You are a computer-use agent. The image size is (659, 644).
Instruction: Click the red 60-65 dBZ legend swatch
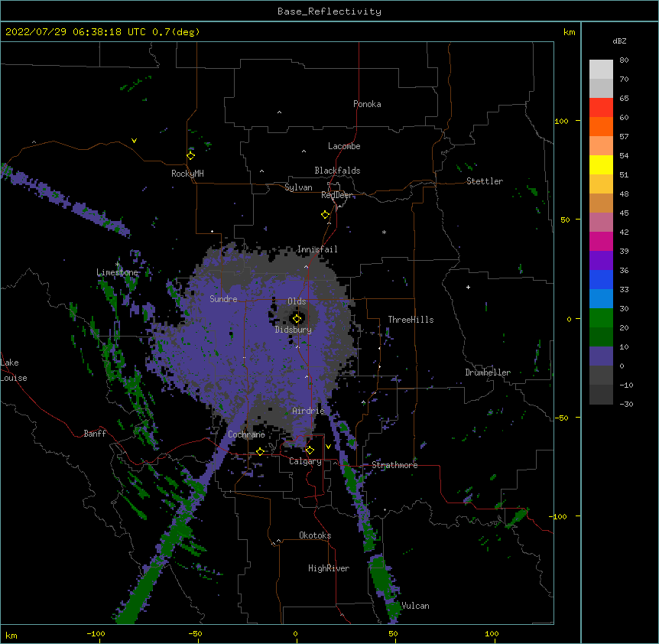pos(601,108)
